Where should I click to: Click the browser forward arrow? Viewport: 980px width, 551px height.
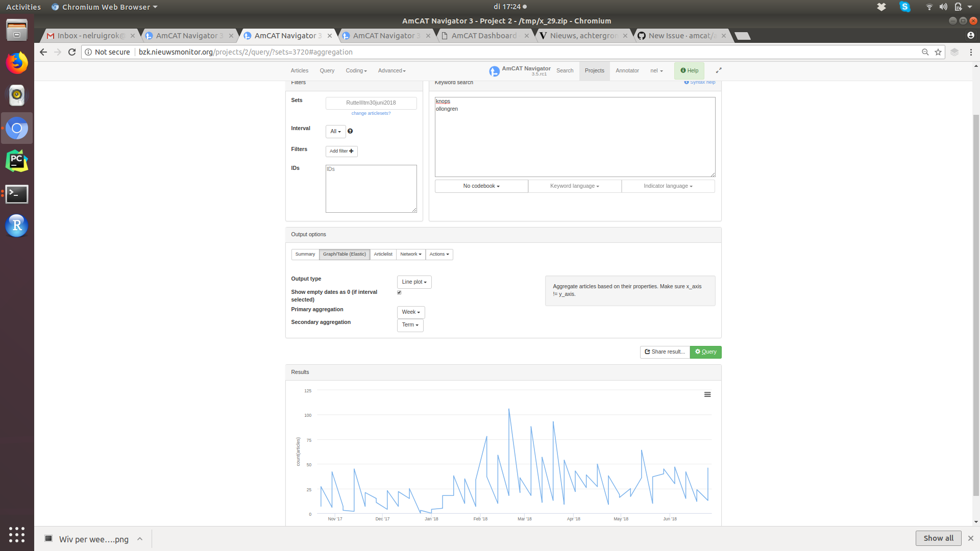(x=58, y=52)
